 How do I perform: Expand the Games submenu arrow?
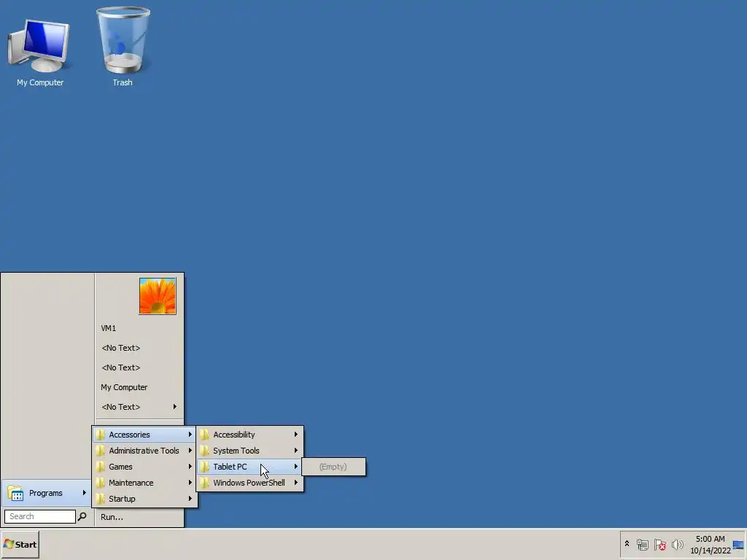[x=190, y=467]
